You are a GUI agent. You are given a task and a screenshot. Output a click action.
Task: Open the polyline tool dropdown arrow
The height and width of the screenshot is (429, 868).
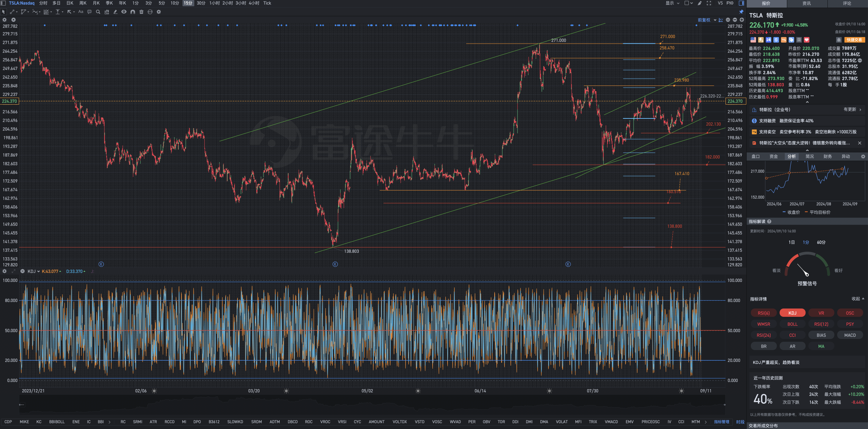tap(28, 12)
